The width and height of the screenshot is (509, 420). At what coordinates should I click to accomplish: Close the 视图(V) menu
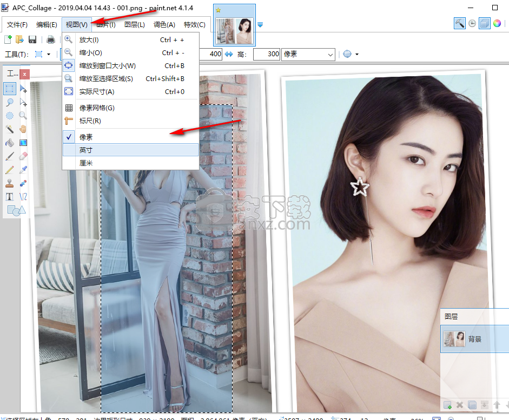pyautogui.click(x=77, y=25)
